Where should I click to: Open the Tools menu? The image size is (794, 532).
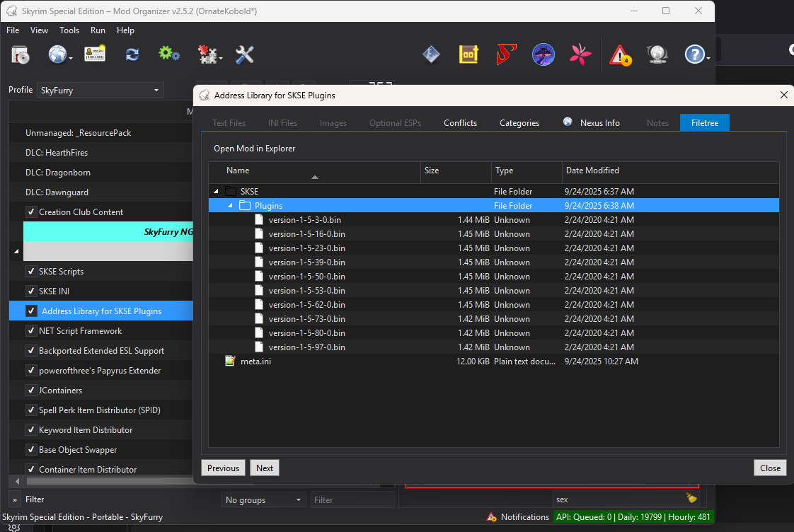tap(69, 30)
